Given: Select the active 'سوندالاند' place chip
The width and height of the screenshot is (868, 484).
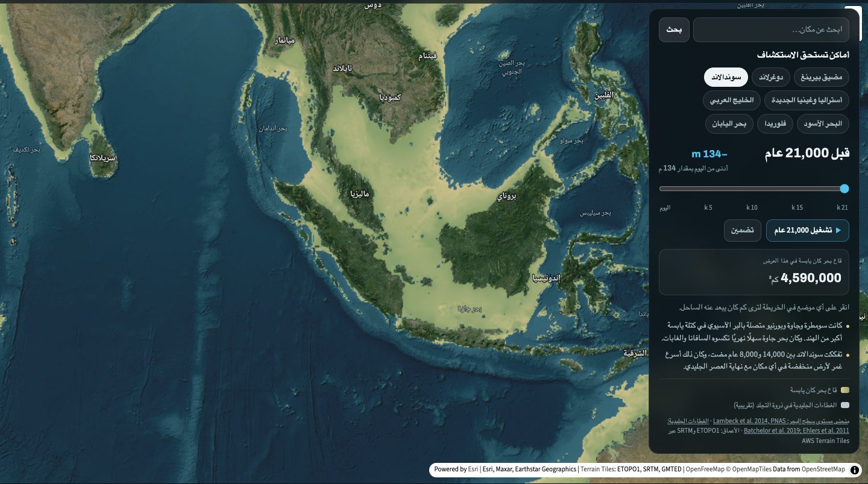Looking at the screenshot, I should (x=726, y=77).
